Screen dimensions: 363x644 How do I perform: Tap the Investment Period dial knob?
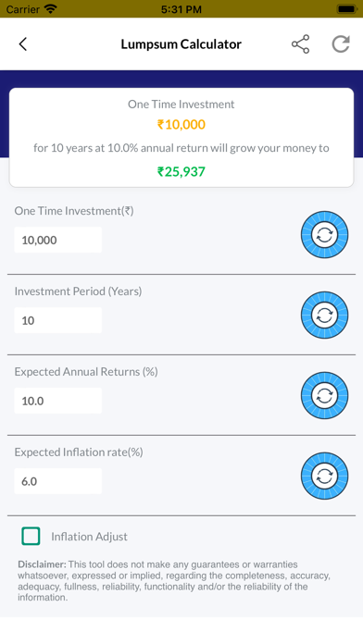(x=324, y=315)
